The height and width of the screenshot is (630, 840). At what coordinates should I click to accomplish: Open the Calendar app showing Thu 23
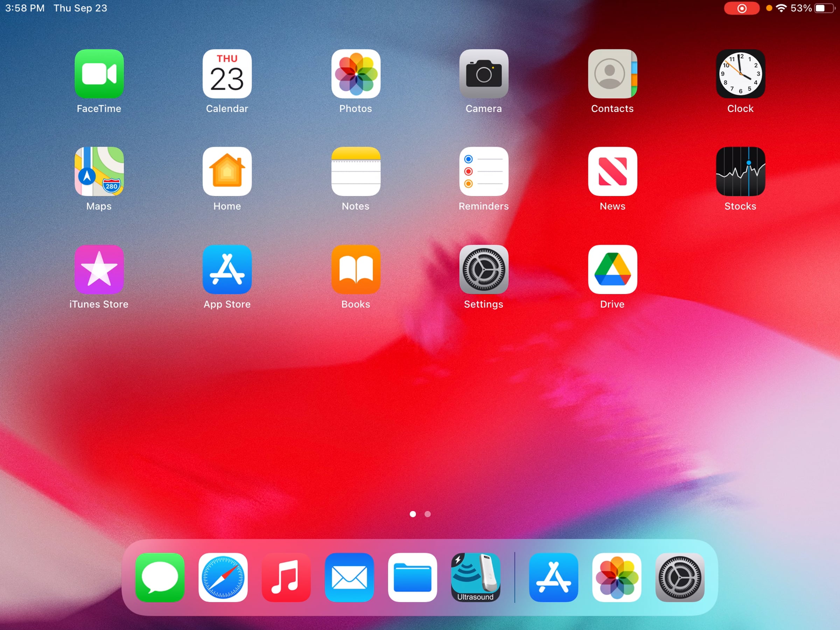coord(227,73)
